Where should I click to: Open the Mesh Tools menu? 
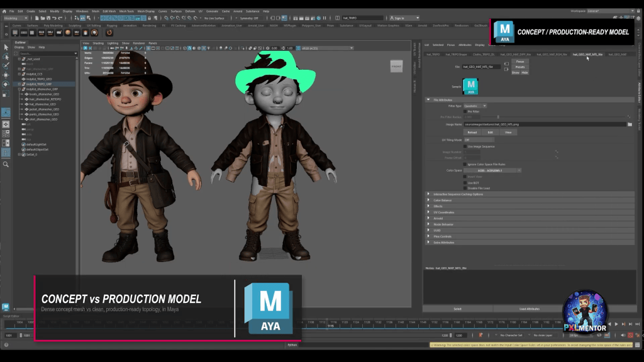tap(126, 11)
